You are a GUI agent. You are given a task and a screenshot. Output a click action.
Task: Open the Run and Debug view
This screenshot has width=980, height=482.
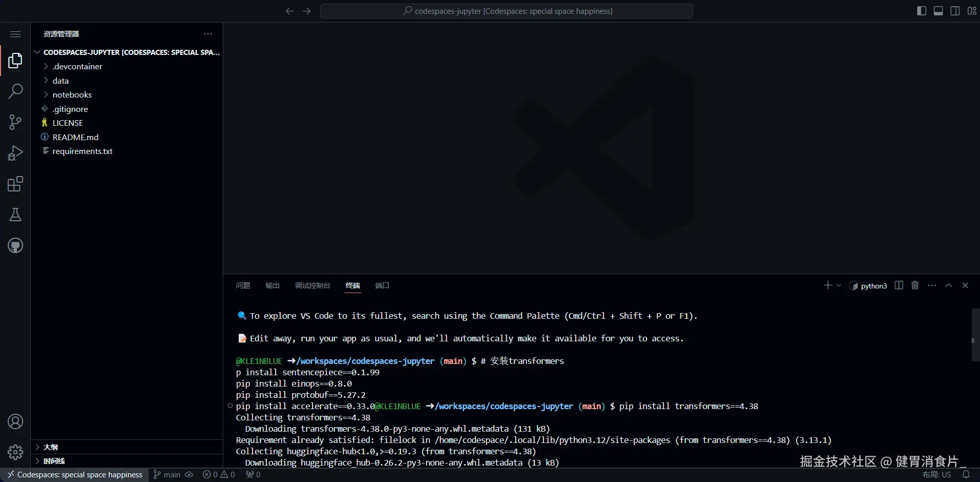15,153
